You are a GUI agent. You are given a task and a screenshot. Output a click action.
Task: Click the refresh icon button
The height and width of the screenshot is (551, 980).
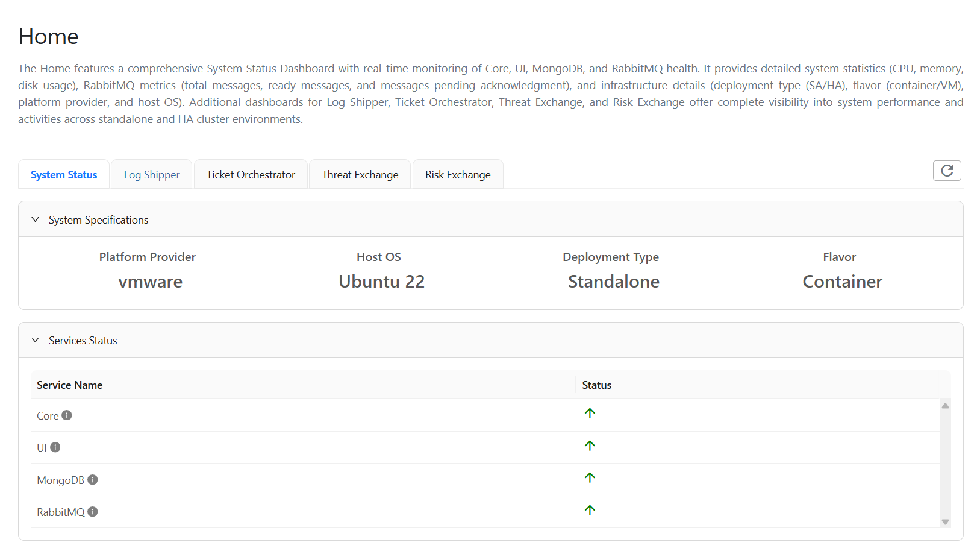947,171
